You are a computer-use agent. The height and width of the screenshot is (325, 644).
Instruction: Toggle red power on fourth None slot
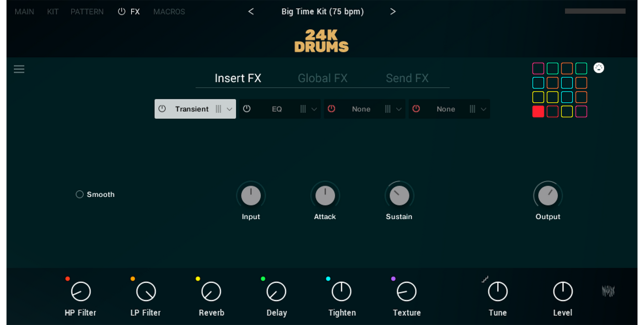(x=416, y=109)
